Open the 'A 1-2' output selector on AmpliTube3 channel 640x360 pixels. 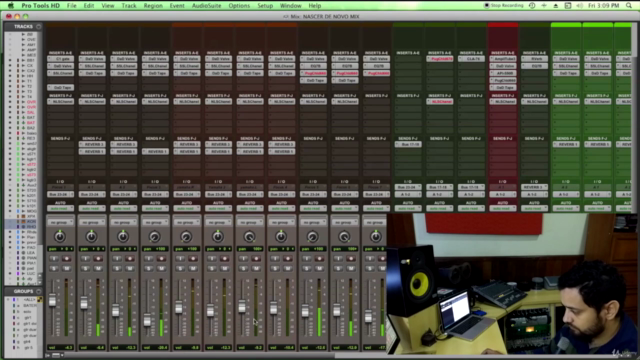coord(503,194)
